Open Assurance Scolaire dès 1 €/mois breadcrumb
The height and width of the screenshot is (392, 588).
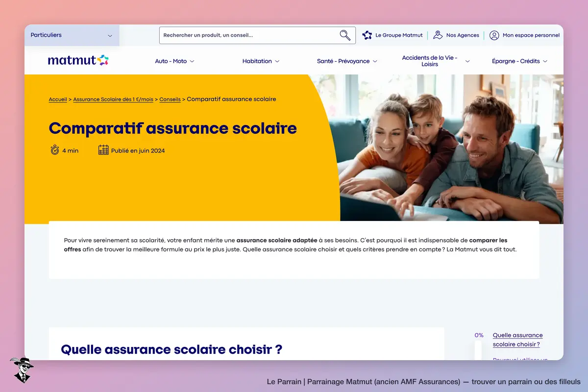[113, 99]
